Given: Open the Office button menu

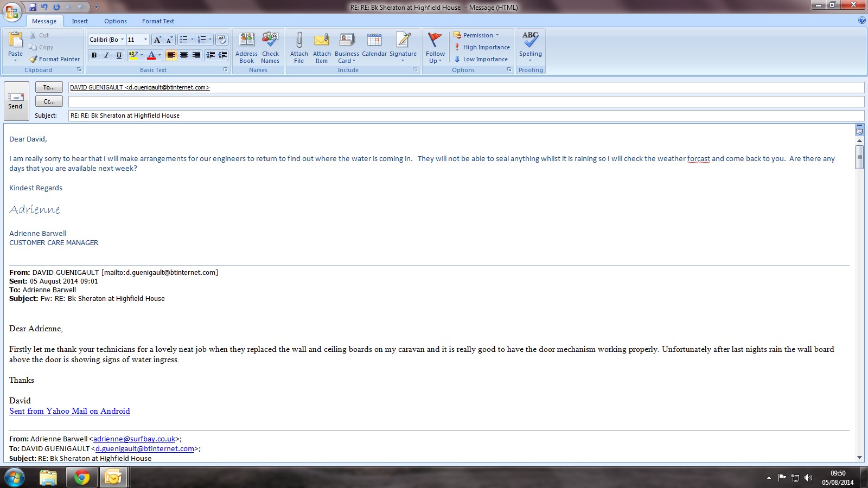Looking at the screenshot, I should click(x=11, y=11).
